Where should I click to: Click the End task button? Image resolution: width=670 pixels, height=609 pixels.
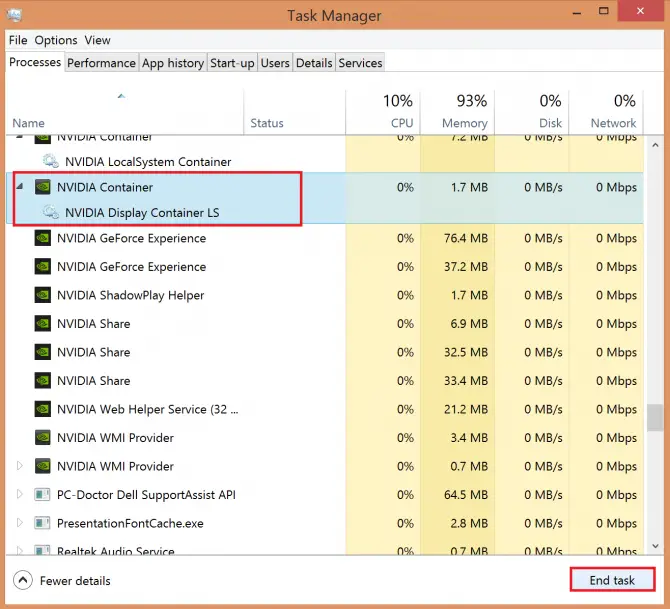point(612,580)
